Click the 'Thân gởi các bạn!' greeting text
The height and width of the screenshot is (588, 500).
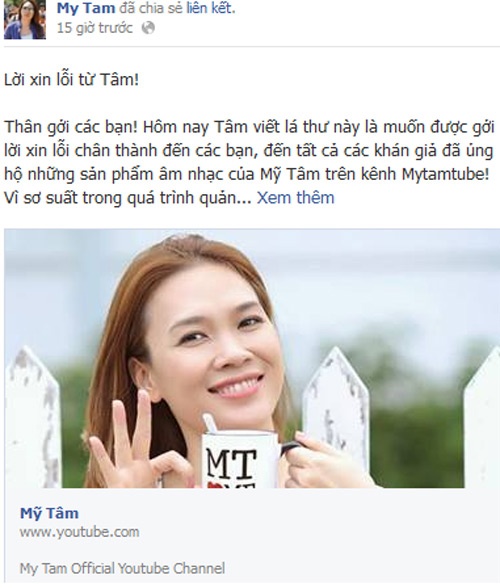[71, 128]
